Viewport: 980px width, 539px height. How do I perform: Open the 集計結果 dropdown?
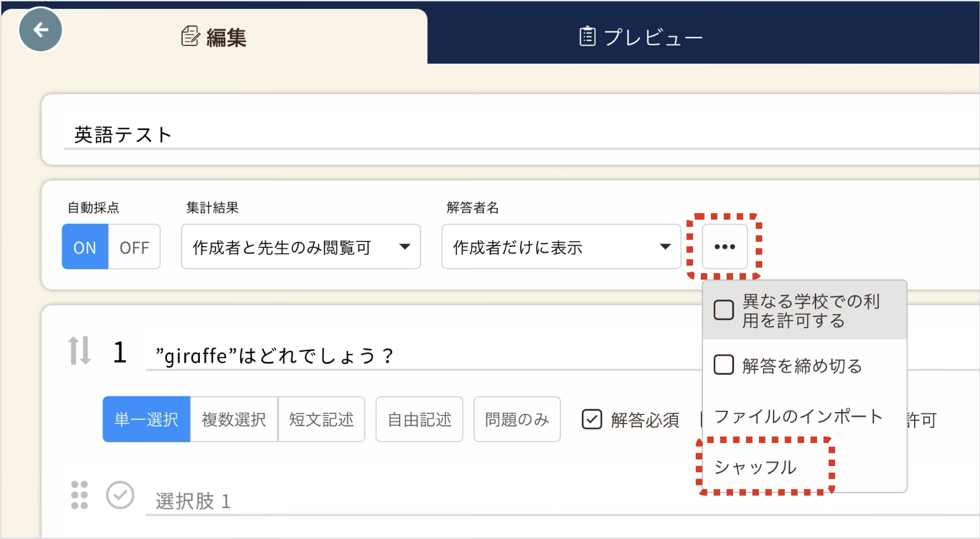301,247
